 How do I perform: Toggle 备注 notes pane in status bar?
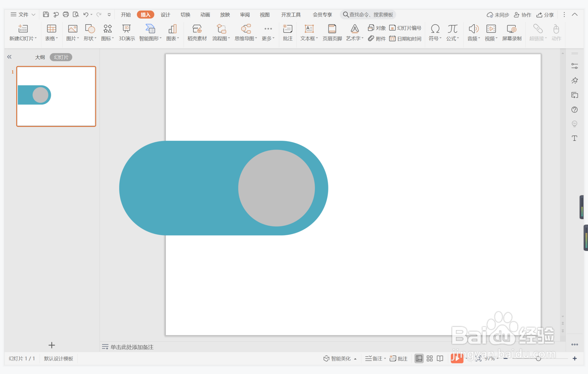pos(375,358)
